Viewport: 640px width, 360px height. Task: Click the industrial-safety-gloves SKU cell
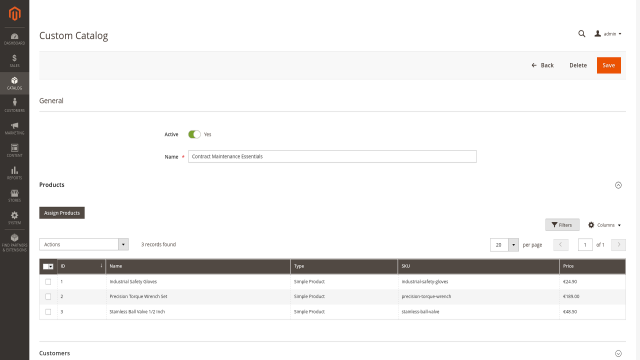[x=425, y=282]
